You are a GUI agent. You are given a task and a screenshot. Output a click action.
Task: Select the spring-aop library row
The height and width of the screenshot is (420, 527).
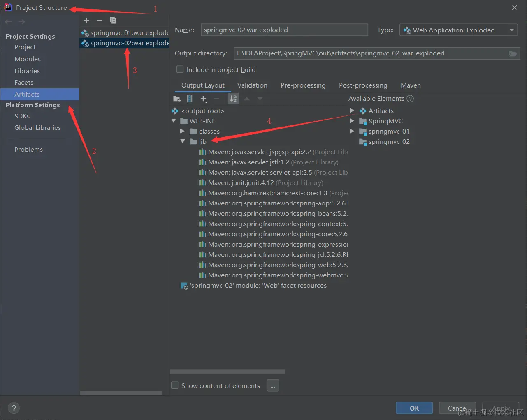coord(273,203)
